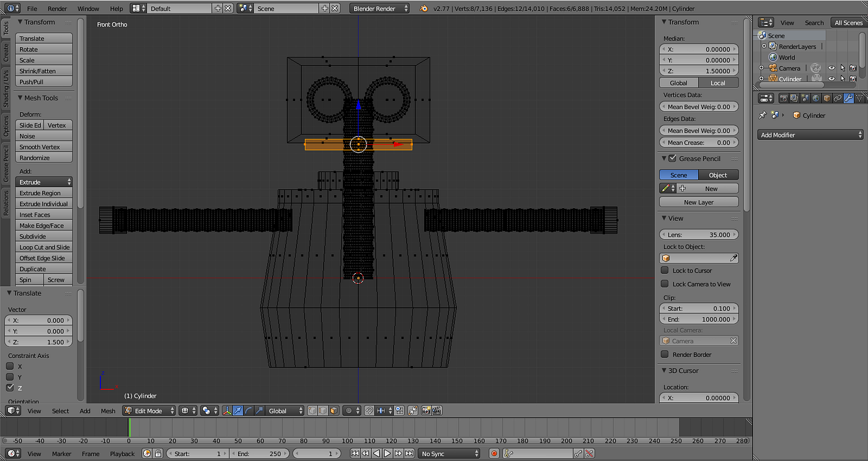Uncheck the Grease Pencil panel checkbox
This screenshot has width=868, height=461.
672,159
